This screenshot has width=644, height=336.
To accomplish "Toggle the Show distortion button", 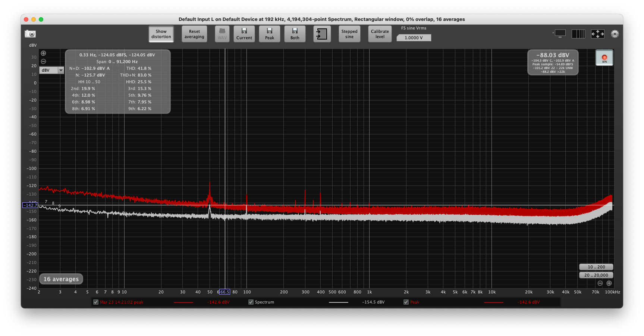I will (161, 34).
